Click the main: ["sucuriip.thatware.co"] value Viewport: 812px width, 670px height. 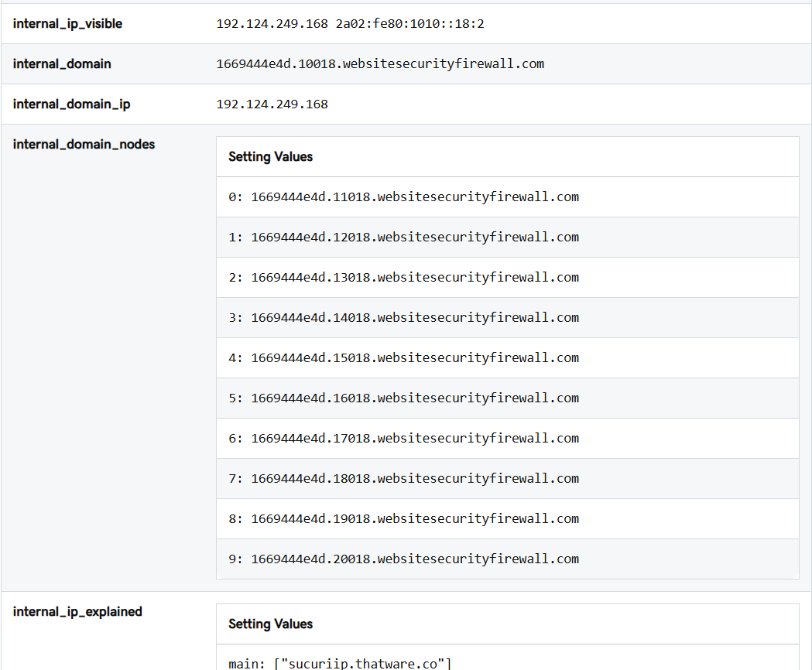tap(341, 664)
